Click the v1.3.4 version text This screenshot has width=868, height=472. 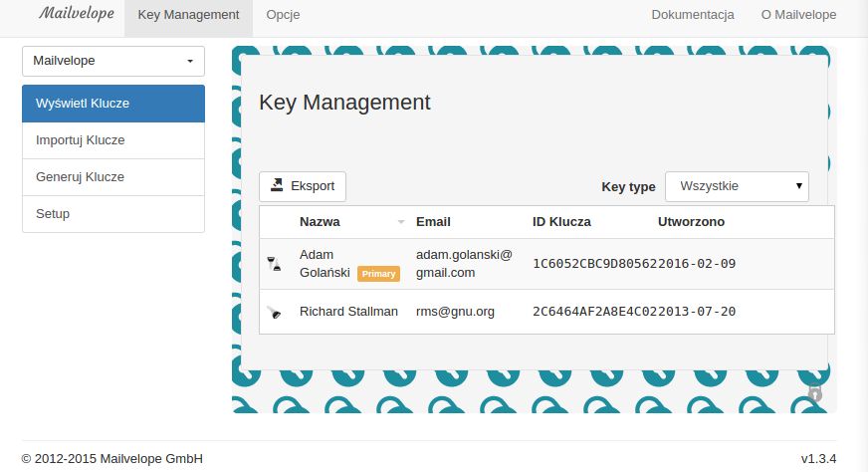[x=819, y=459]
